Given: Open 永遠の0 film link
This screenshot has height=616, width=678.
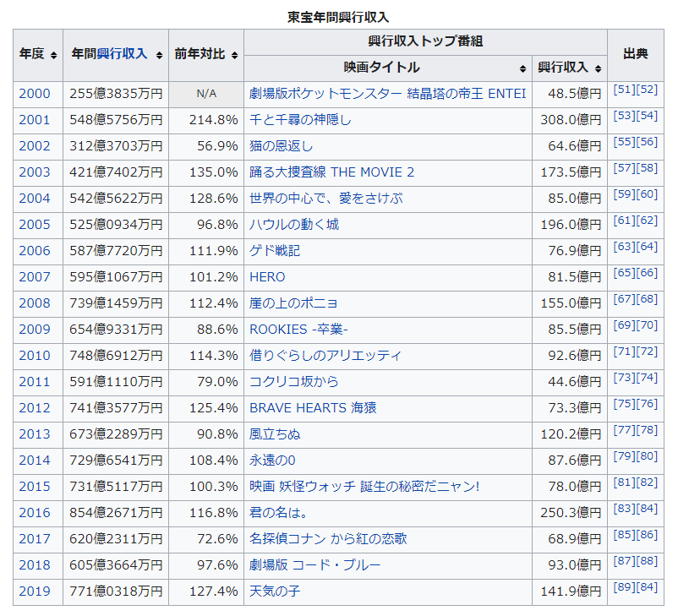Looking at the screenshot, I should coord(272,461).
